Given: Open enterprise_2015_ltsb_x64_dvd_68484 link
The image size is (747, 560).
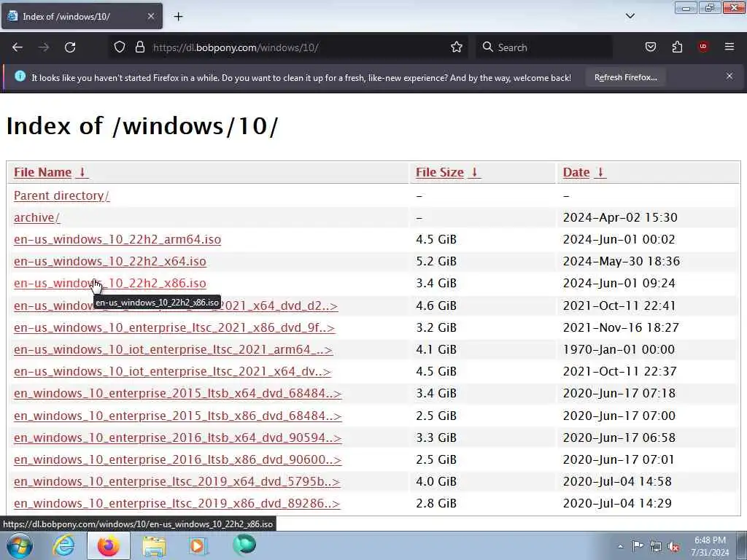Looking at the screenshot, I should 178,394.
